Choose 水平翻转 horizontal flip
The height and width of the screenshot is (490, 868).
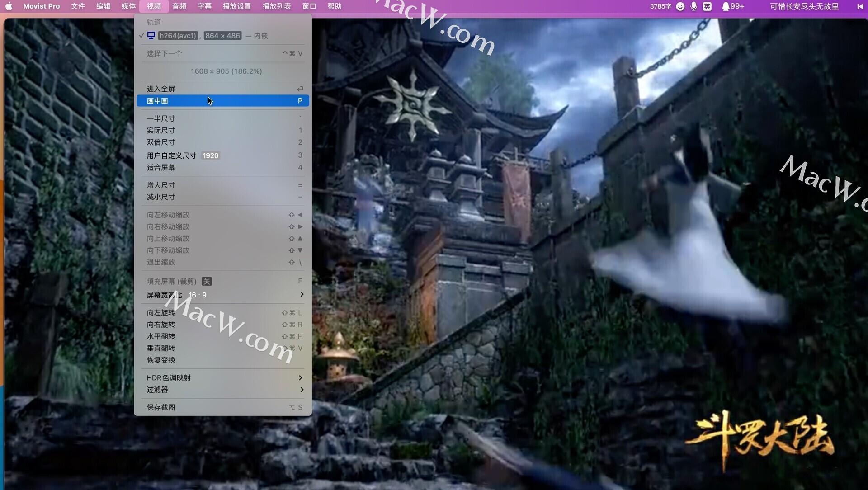223,336
